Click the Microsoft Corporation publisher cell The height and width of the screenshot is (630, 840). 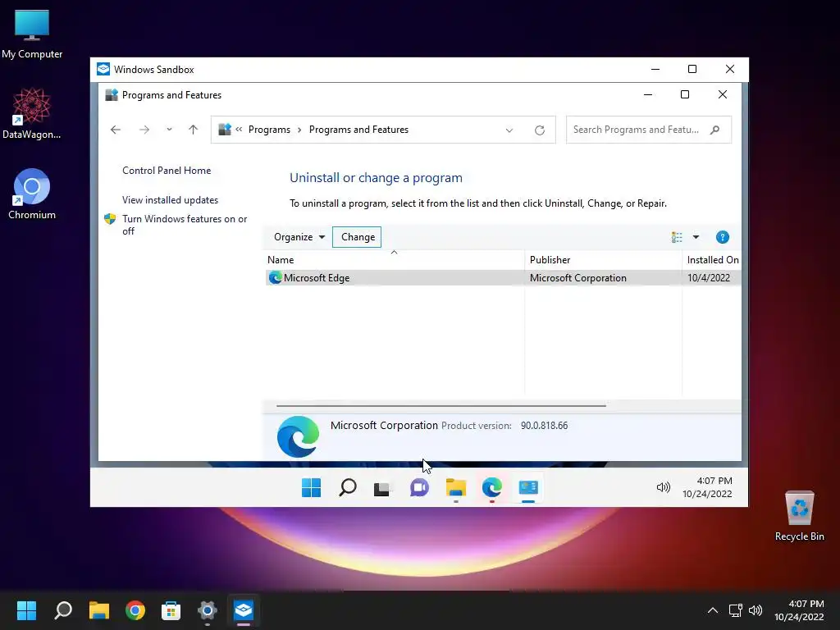pyautogui.click(x=578, y=278)
